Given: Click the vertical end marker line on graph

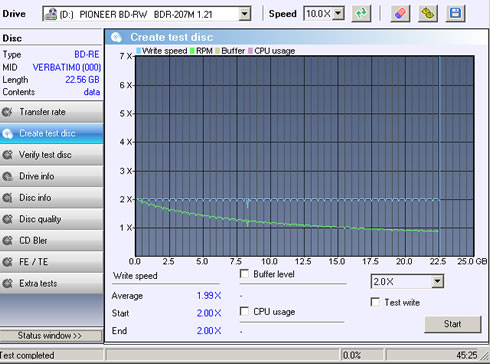Looking at the screenshot, I should click(439, 156).
